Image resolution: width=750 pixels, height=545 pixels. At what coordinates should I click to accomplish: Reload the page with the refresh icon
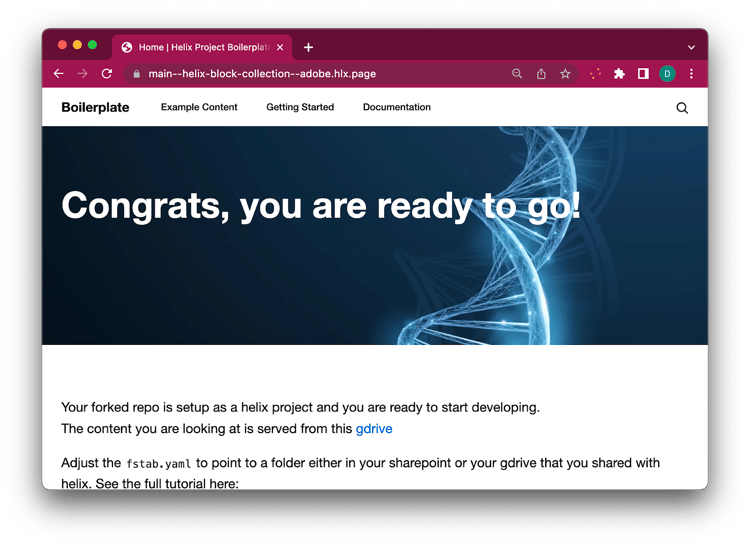click(x=107, y=74)
